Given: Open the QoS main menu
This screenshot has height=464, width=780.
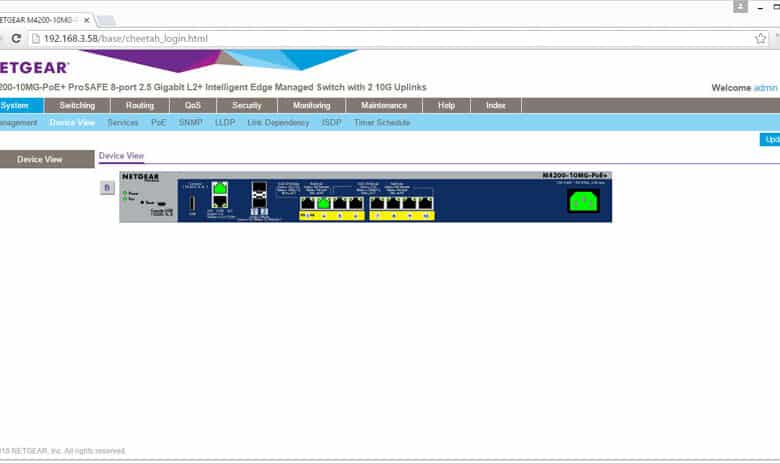Looking at the screenshot, I should (x=193, y=105).
